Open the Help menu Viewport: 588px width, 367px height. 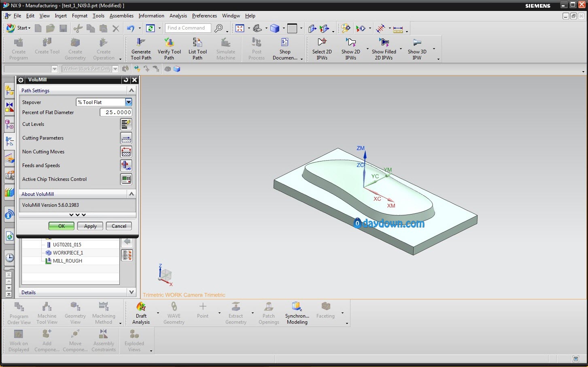[250, 16]
